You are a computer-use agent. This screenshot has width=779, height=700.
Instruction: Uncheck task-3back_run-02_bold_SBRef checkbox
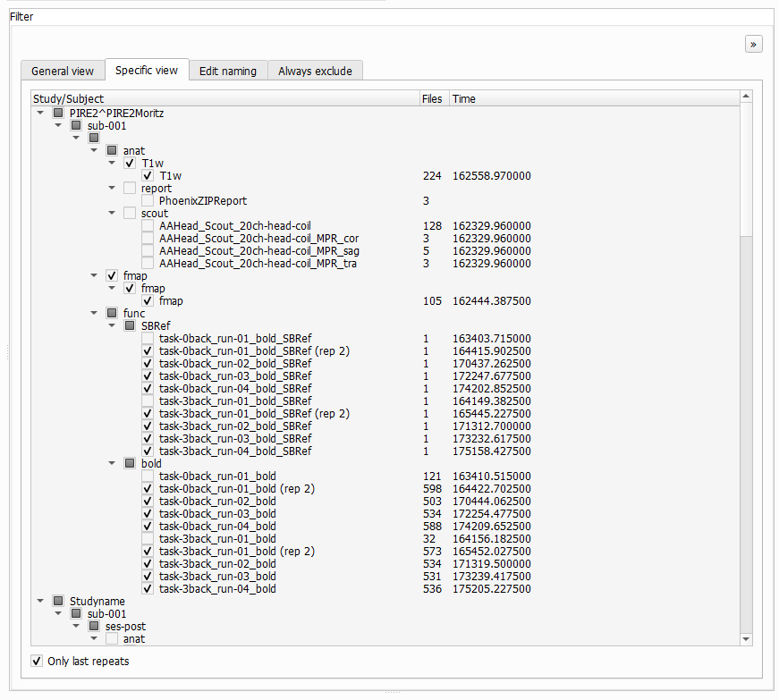tap(148, 426)
